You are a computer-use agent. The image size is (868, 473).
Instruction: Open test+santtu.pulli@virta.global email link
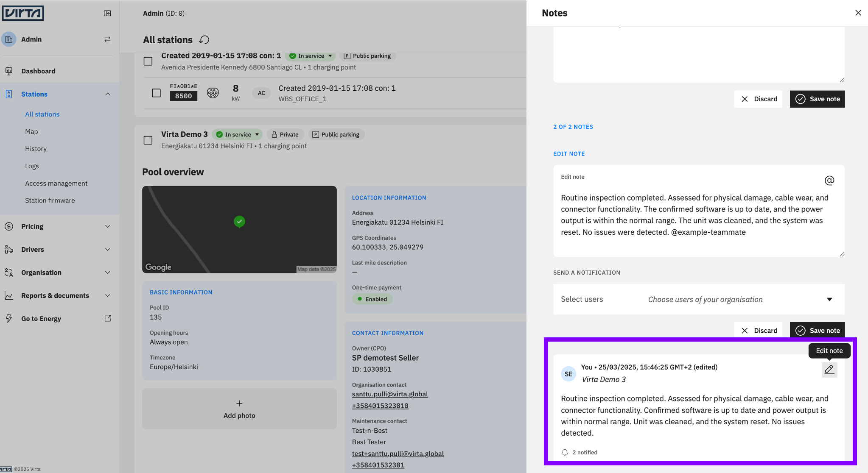click(x=398, y=454)
